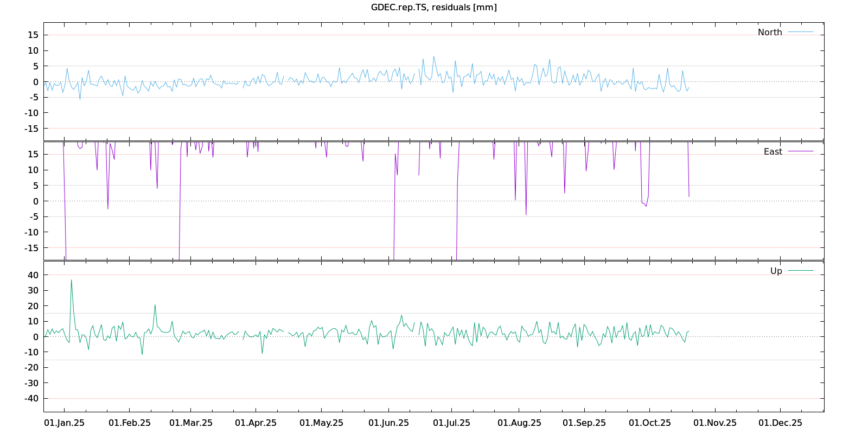The height and width of the screenshot is (434, 868).
Task: Click the green Up legend line
Action: tap(800, 271)
